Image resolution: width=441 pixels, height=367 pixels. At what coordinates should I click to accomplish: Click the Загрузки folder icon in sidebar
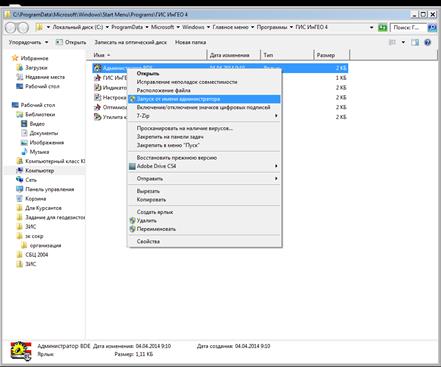[x=20, y=67]
